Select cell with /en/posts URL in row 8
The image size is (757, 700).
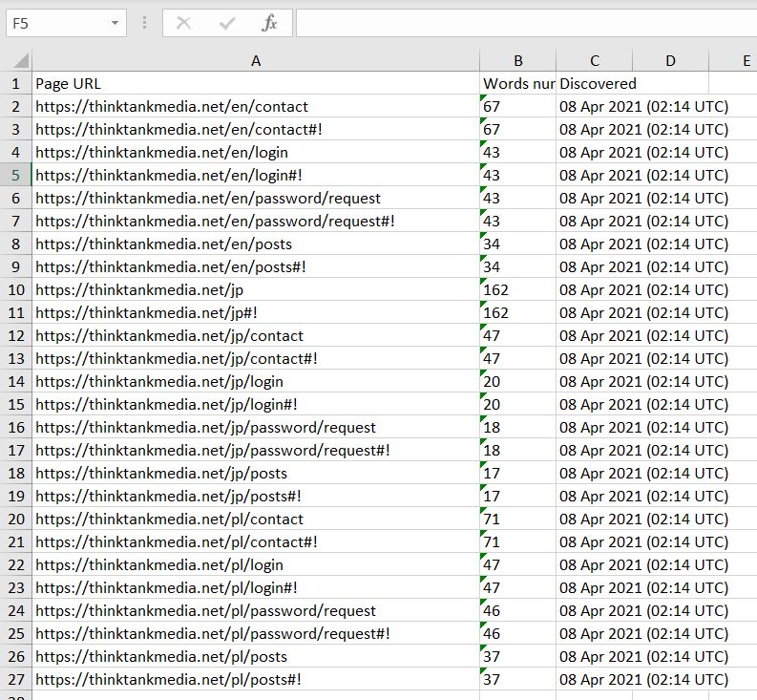pos(256,244)
